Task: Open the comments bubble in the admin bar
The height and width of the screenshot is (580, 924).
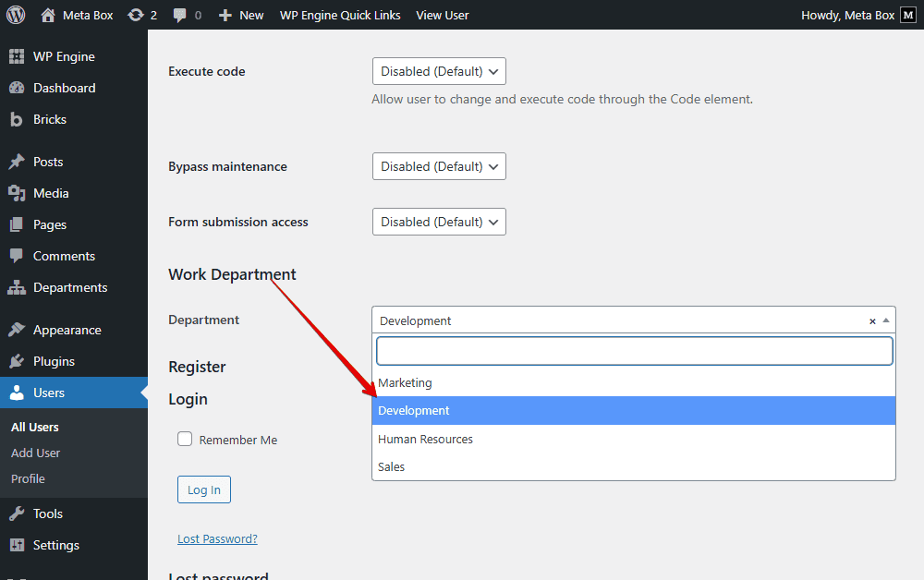Action: point(180,14)
